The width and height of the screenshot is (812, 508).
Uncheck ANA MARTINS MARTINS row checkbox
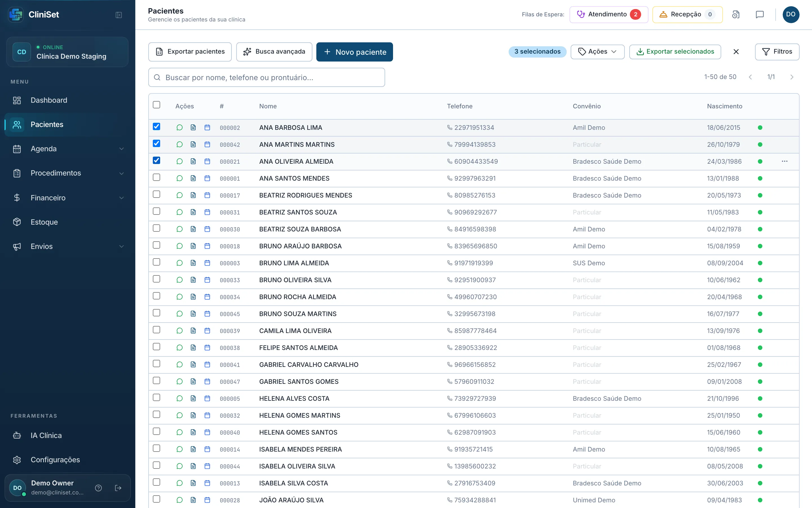[x=156, y=143]
